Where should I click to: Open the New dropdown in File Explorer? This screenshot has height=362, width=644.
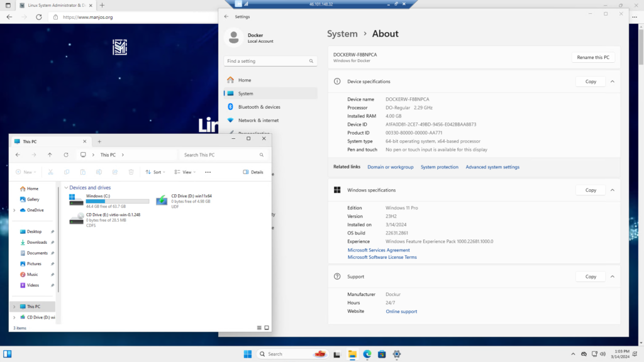(x=26, y=172)
